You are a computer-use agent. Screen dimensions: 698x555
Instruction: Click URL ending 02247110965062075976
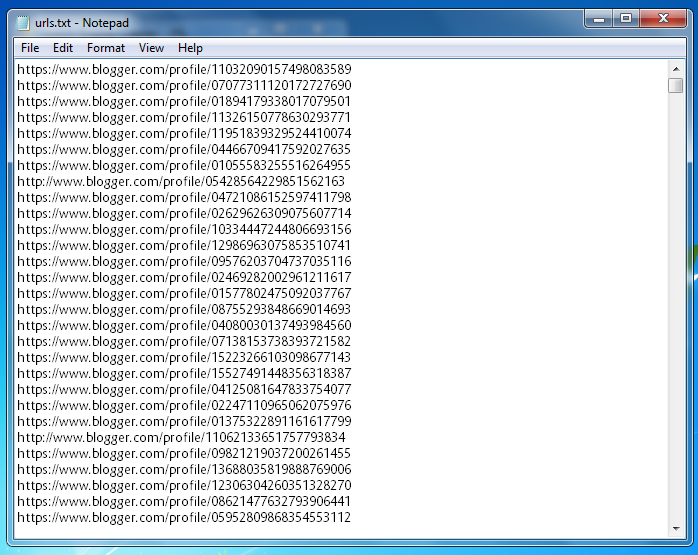184,405
